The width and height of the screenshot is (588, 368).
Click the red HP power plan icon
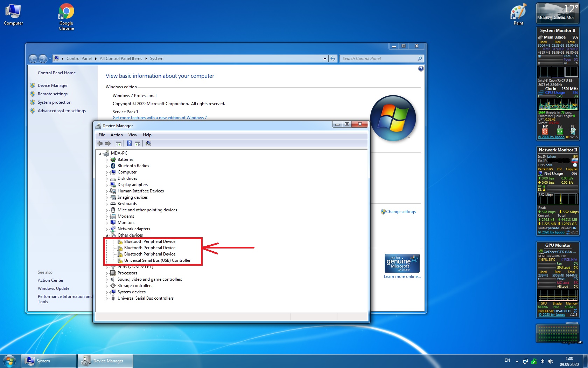click(x=545, y=131)
